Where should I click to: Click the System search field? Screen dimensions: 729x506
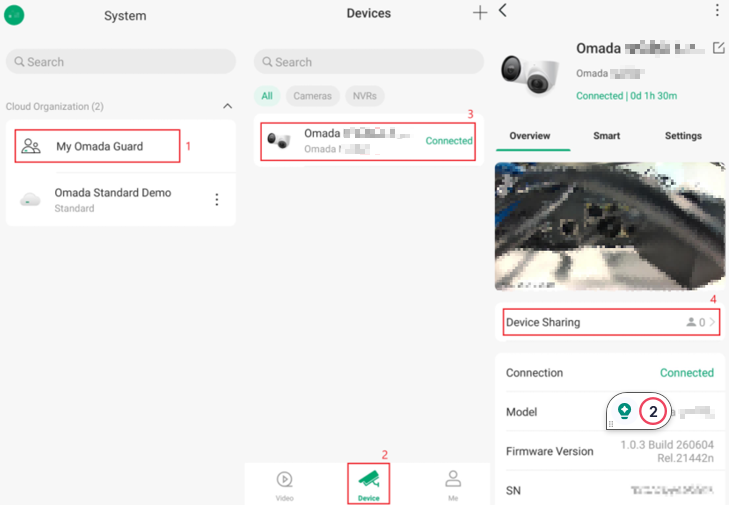[x=121, y=62]
